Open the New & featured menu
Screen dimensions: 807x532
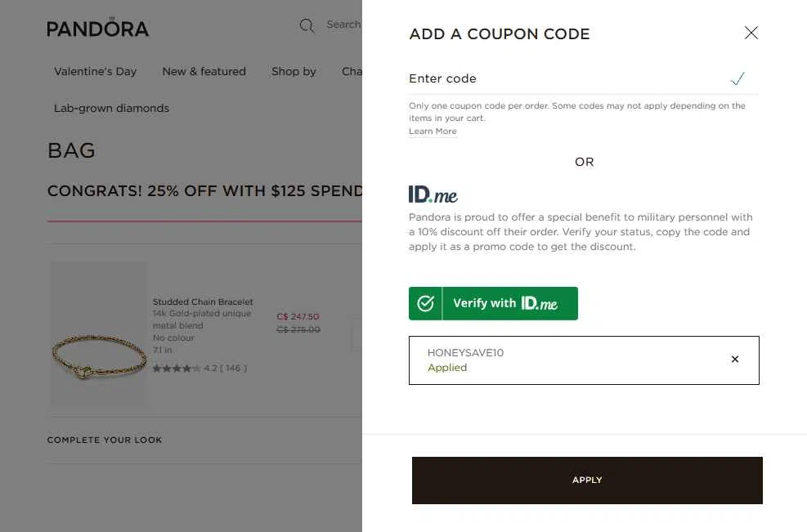(x=204, y=71)
